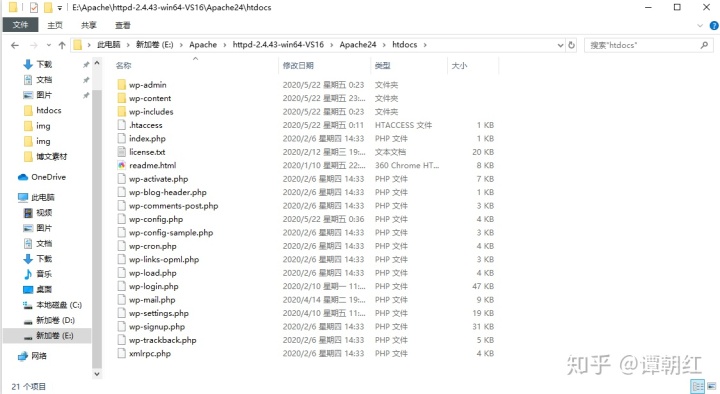Screen dimensions: 720x394
Task: Select the wp-mail.php file name
Action: pos(152,299)
